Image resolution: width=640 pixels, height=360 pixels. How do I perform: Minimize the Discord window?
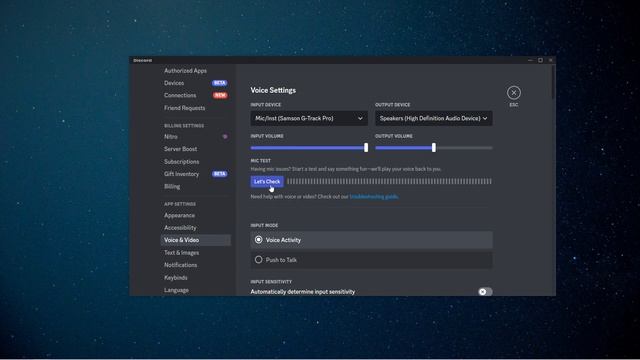[530, 60]
